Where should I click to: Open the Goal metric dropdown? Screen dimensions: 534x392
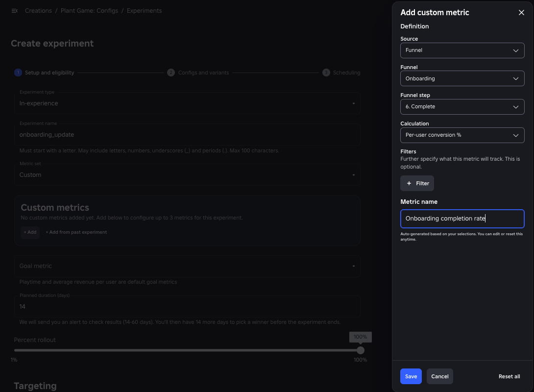187,266
